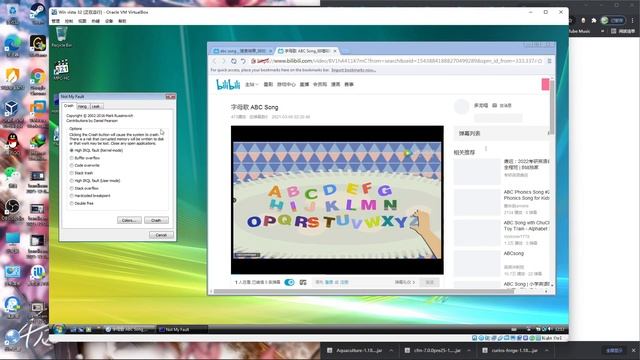
Task: Open the QQ penguin icon on host desktop
Action: 13,144
